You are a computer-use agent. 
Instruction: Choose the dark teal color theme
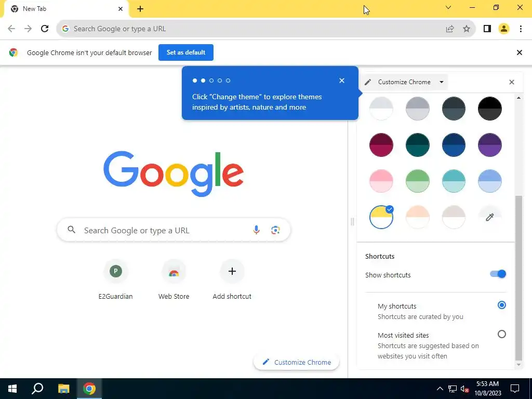point(417,145)
